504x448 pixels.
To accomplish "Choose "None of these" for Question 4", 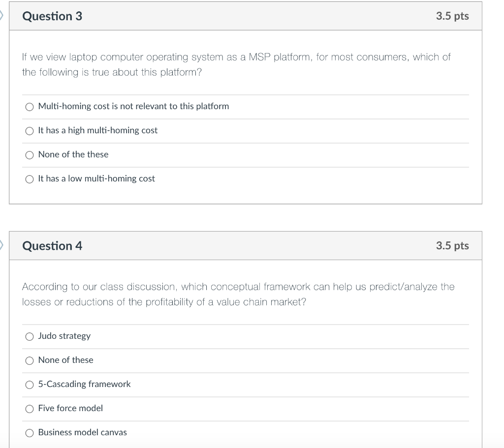I will coord(30,360).
